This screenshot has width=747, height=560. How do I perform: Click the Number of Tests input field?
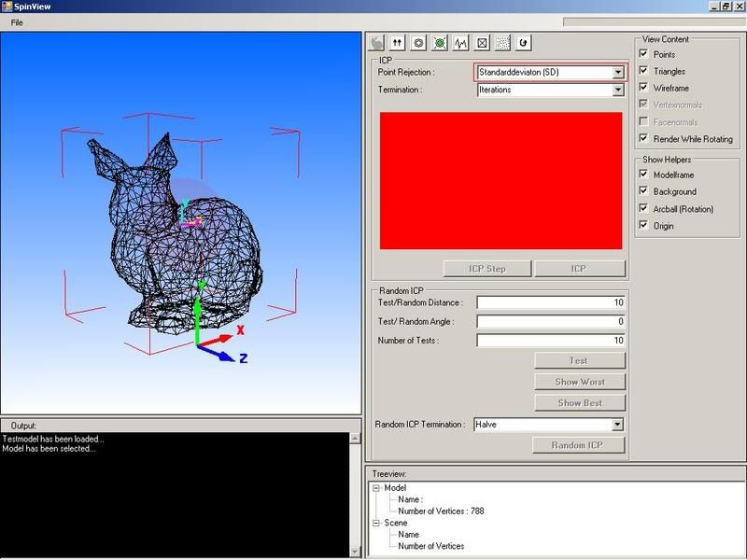[x=551, y=341]
